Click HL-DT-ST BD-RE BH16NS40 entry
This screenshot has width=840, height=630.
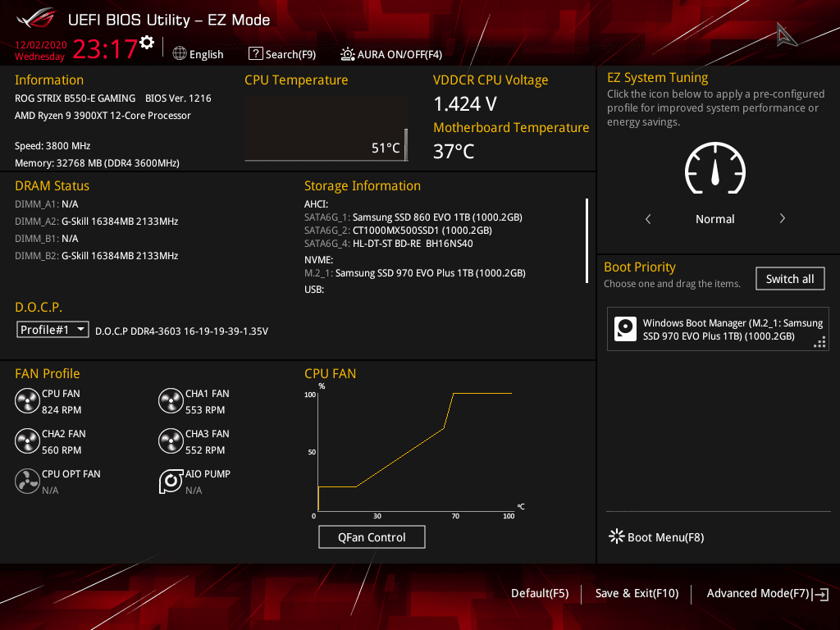click(388, 243)
